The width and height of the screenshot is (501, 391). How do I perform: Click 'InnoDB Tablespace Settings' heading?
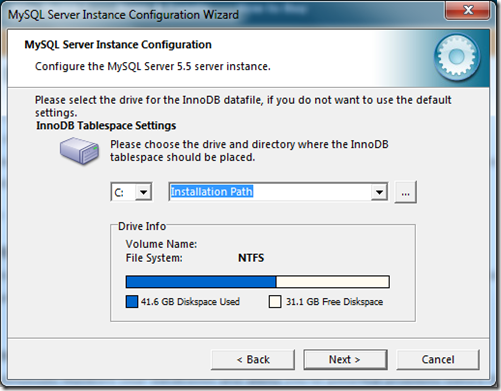(x=106, y=126)
